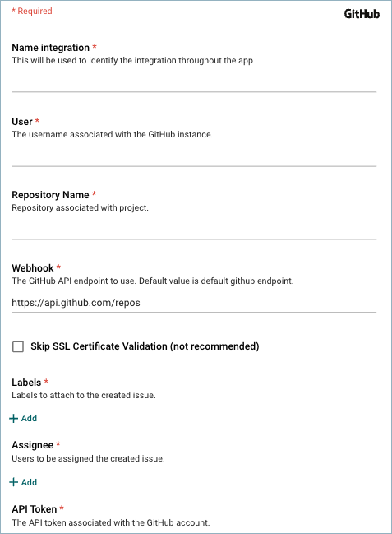Click the Webhook URL field
Screen dimensions: 392x534
tap(194, 303)
